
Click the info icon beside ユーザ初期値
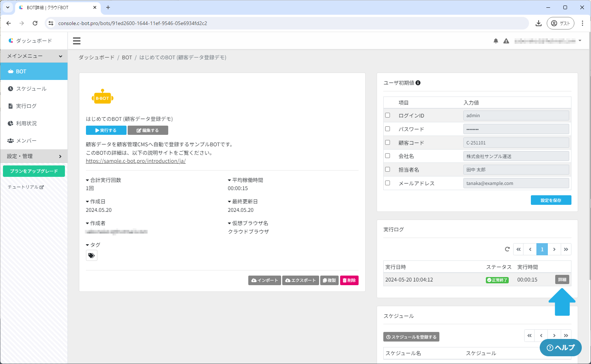[x=418, y=83]
